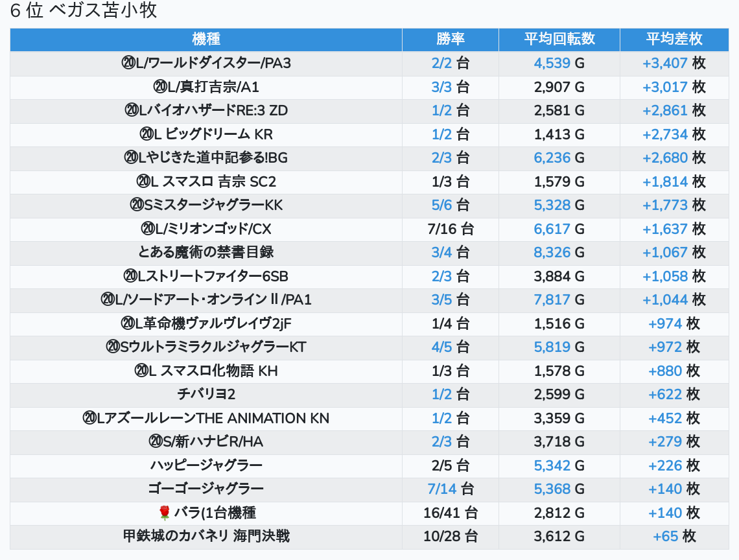Screen dimensions: 739x560
Task: Select the バラ(1台機種 row name
Action: [x=215, y=513]
